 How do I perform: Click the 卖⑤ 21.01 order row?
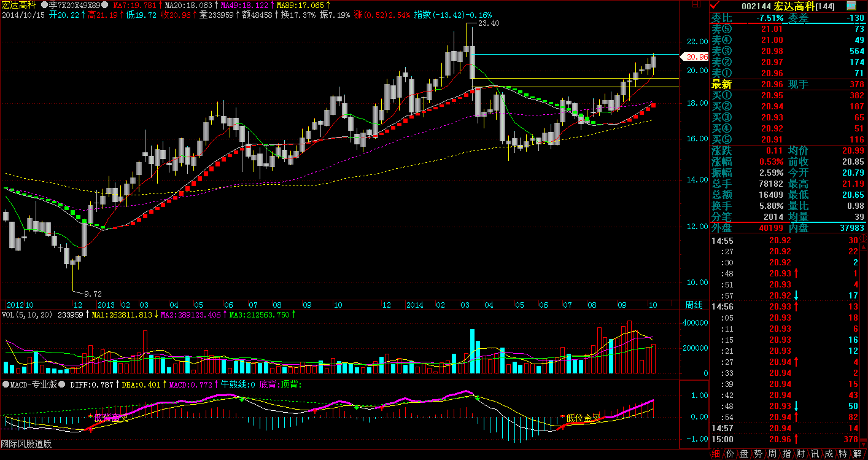point(788,29)
